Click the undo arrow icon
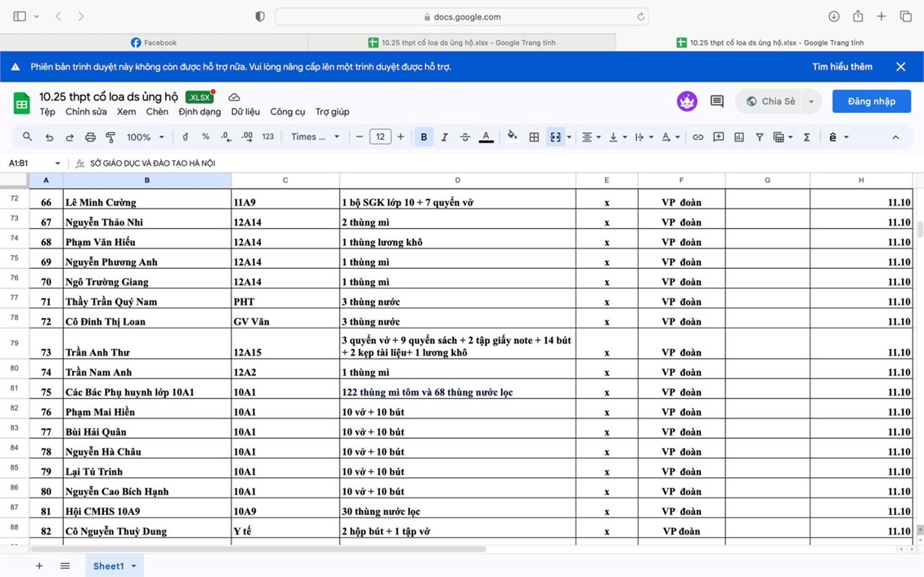This screenshot has width=924, height=577. pyautogui.click(x=49, y=137)
